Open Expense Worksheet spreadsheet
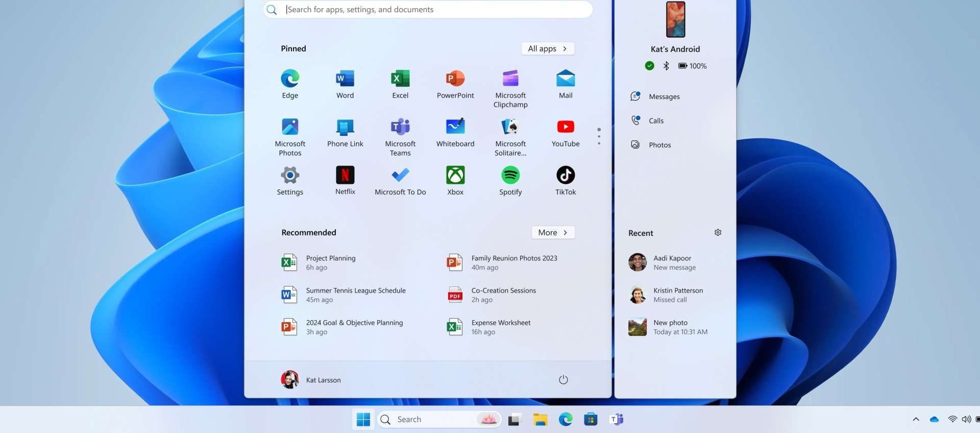The height and width of the screenshot is (433, 980). pyautogui.click(x=488, y=327)
